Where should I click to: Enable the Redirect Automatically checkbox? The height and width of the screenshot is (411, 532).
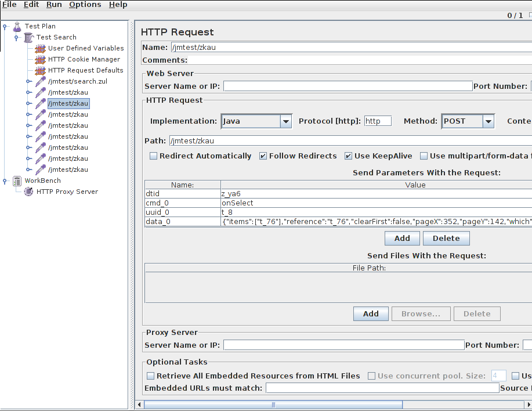153,156
